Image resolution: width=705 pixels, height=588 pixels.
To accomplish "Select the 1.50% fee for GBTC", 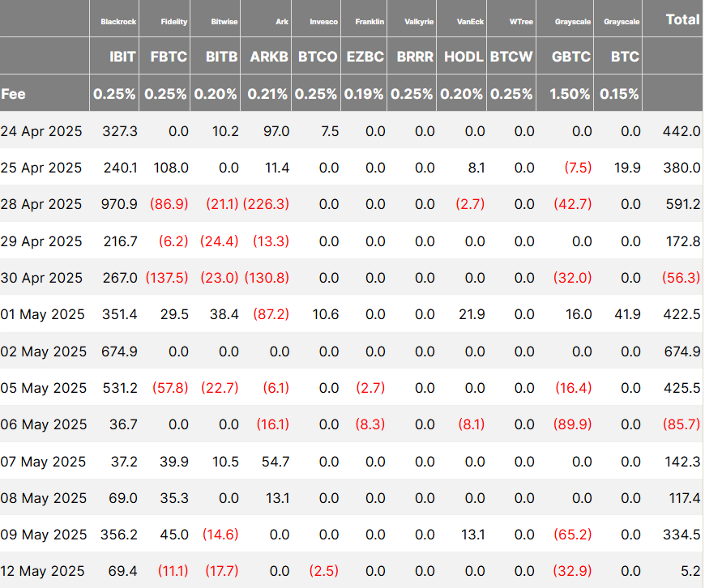I will tap(570, 94).
